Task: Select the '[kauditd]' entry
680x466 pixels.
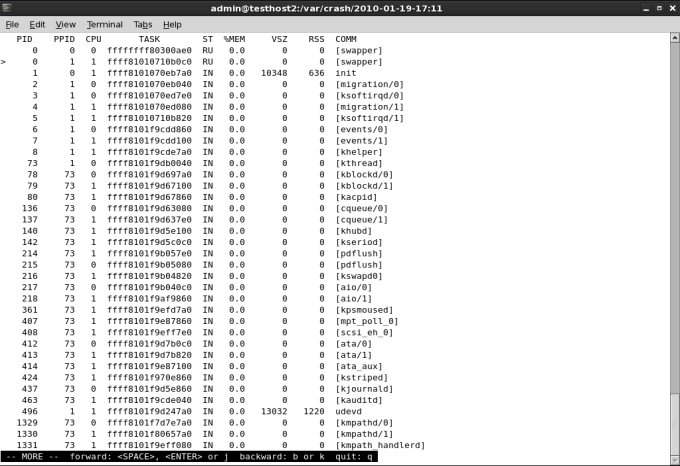Action: (359, 400)
